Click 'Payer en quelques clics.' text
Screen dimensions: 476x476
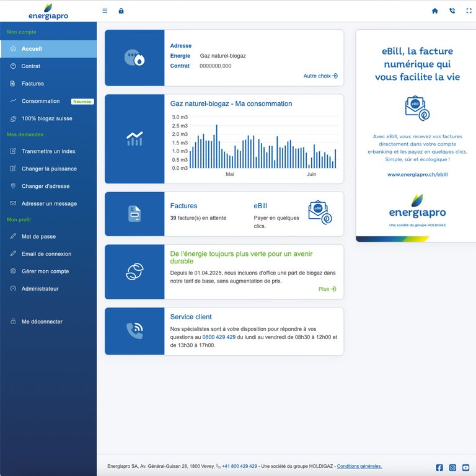click(276, 222)
